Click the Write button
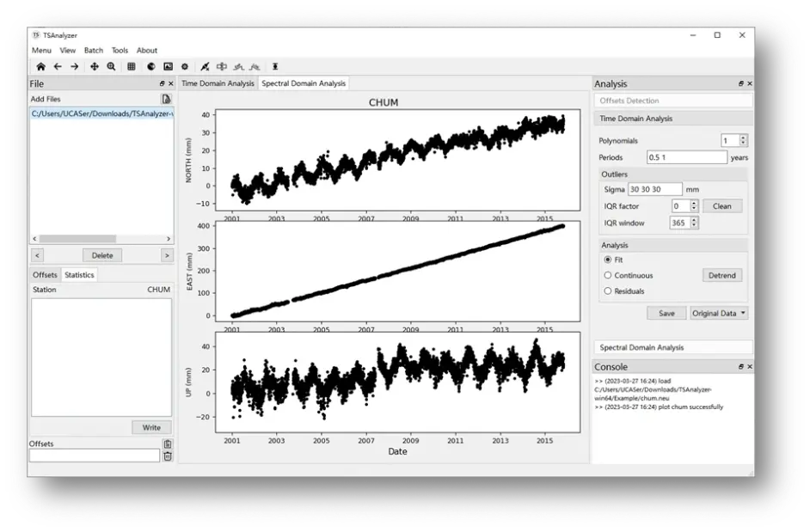This screenshot has height=532, width=810. (x=151, y=428)
